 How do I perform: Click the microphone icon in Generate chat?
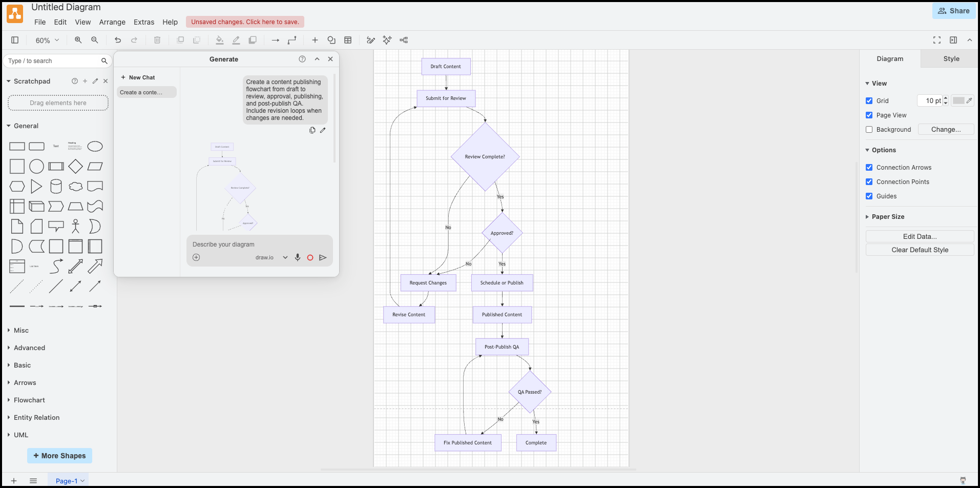tap(298, 257)
